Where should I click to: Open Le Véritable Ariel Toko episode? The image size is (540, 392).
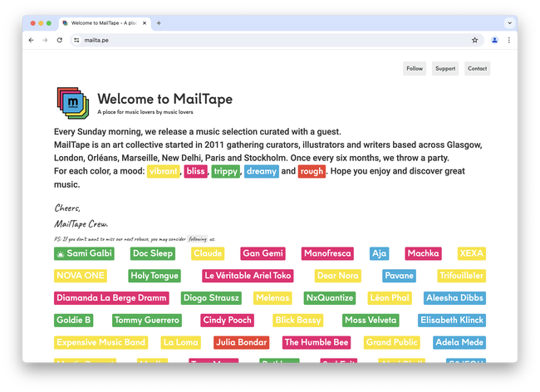tap(248, 276)
